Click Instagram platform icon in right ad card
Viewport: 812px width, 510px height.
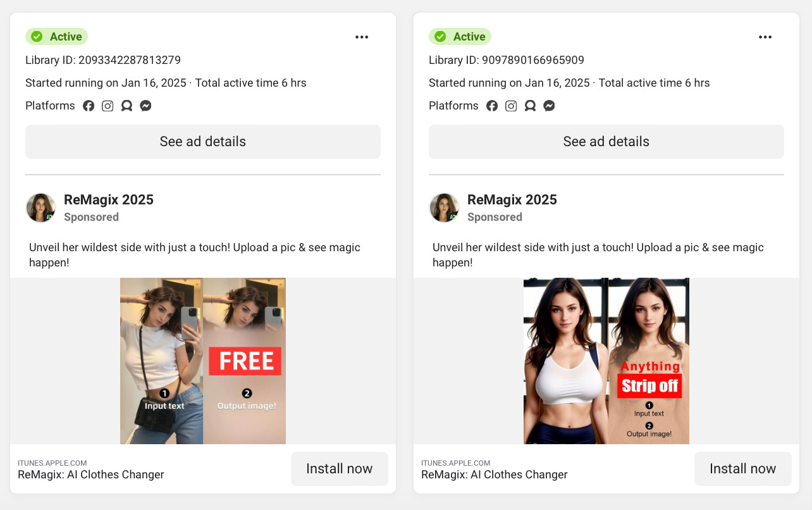click(x=511, y=106)
